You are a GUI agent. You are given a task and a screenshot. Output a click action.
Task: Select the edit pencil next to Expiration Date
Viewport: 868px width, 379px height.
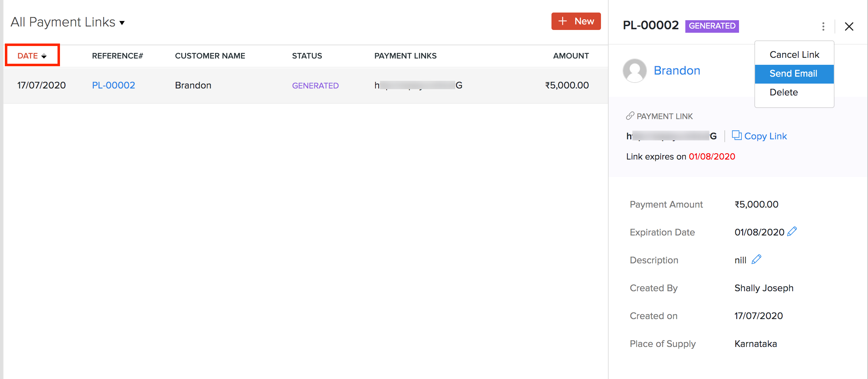792,231
